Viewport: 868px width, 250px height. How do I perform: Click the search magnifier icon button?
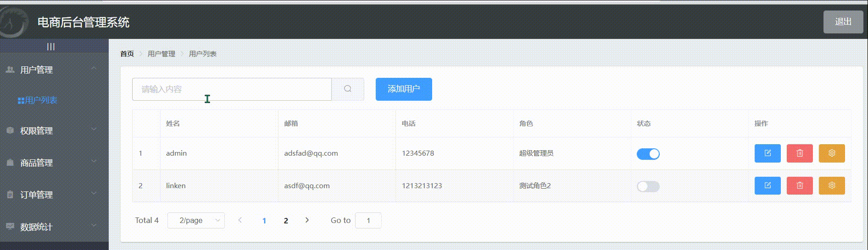pyautogui.click(x=348, y=89)
